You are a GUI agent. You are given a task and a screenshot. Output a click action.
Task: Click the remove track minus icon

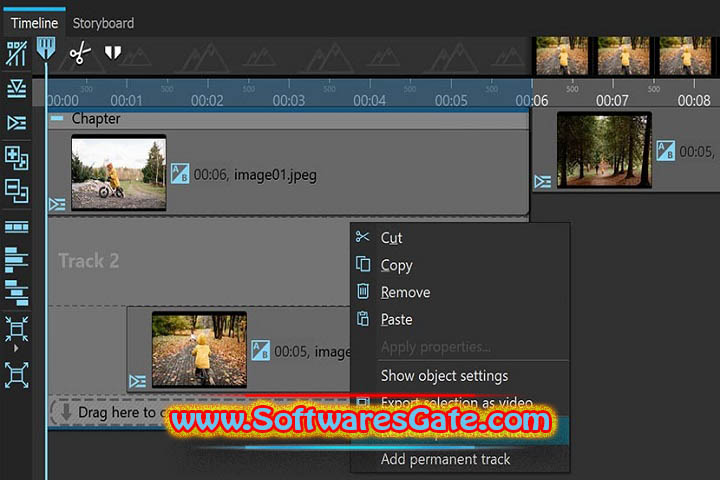pos(17,191)
